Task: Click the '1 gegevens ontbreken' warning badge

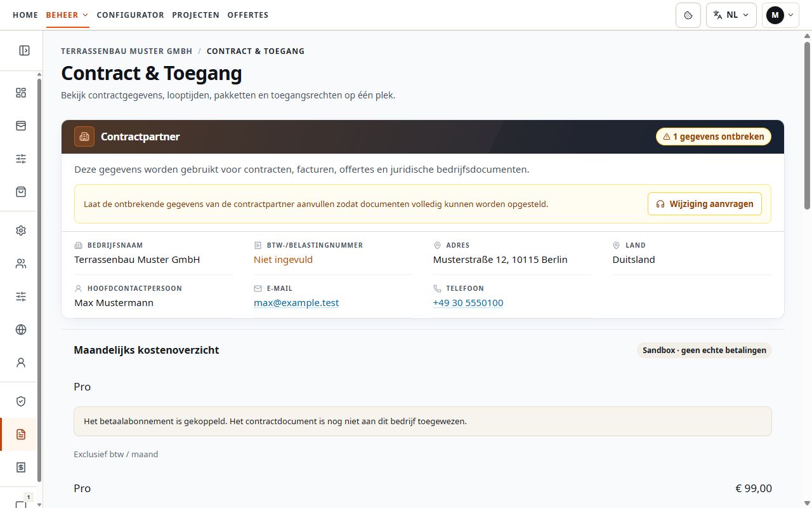Action: coord(714,137)
